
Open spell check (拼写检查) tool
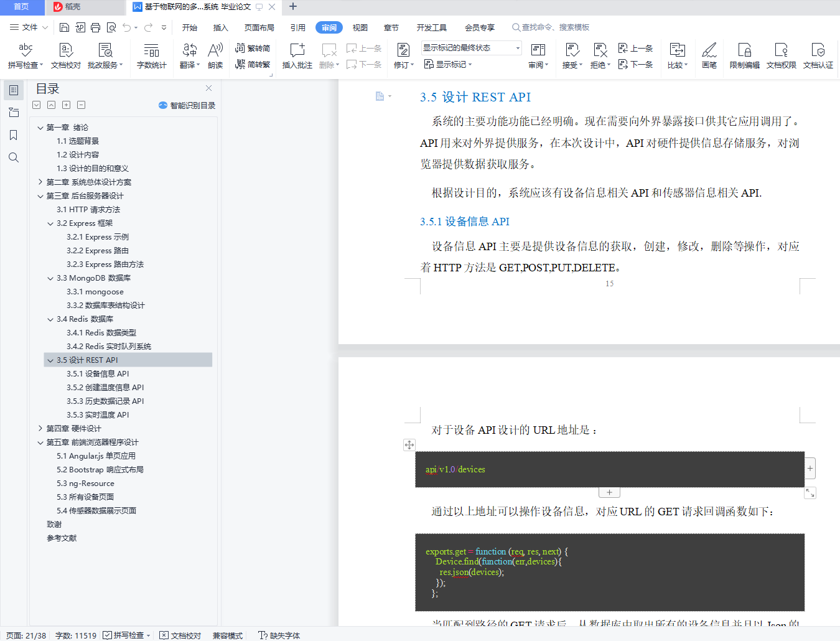(x=25, y=55)
